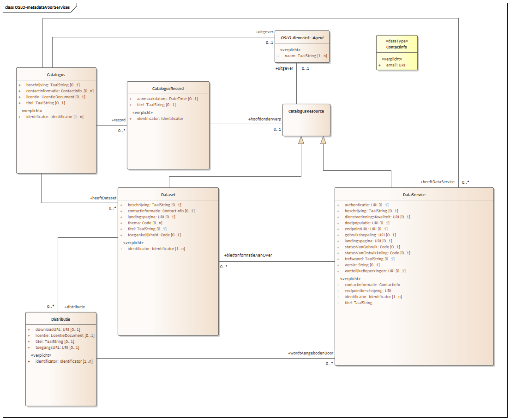Click the Catalogus class title
Image resolution: width=510 pixels, height=420 pixels.
pyautogui.click(x=56, y=74)
